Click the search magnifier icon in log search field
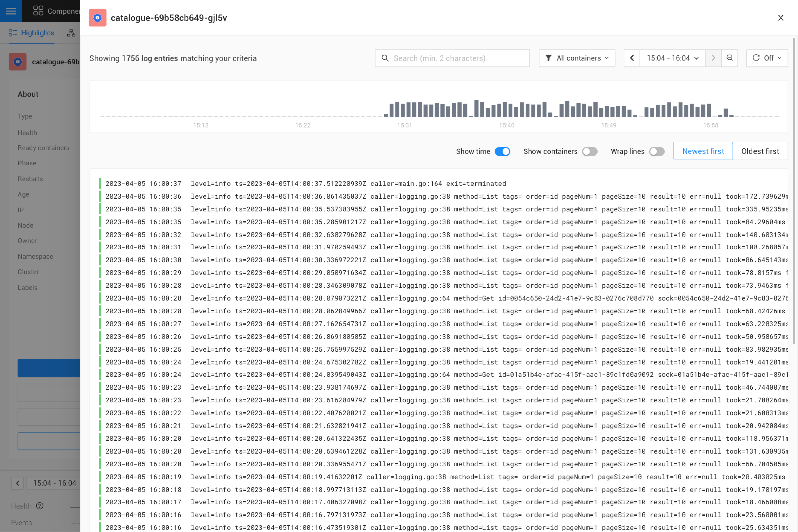Viewport: 798px width, 532px height. point(385,58)
